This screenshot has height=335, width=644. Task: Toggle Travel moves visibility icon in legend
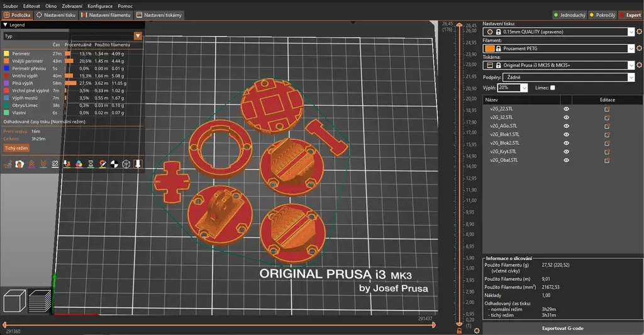click(x=8, y=164)
